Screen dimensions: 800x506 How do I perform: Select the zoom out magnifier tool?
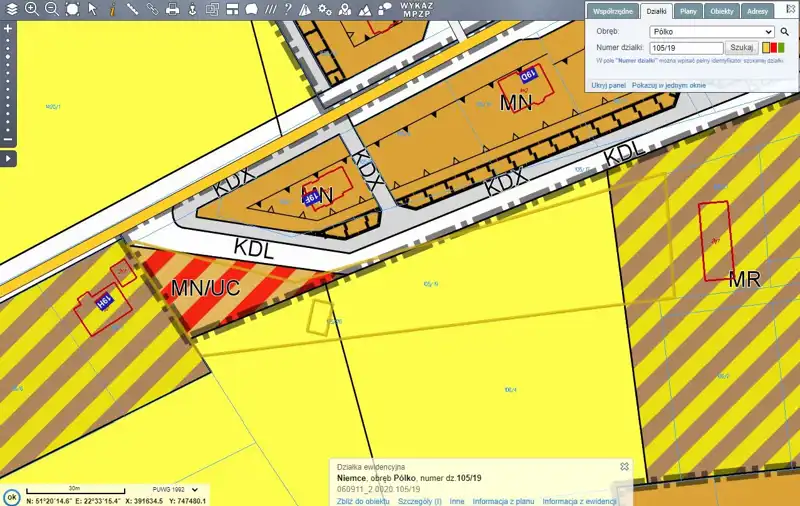coord(51,9)
